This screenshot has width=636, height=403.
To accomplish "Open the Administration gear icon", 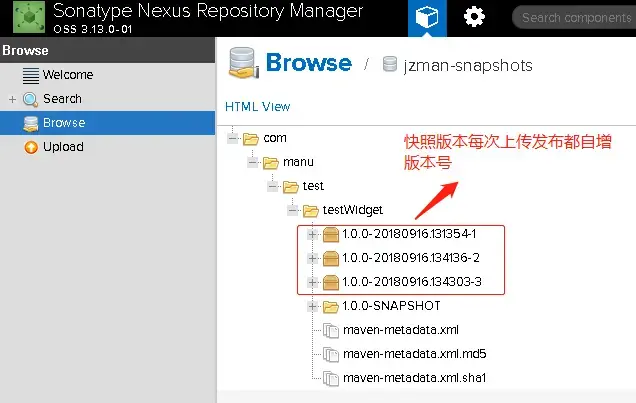I will point(473,18).
